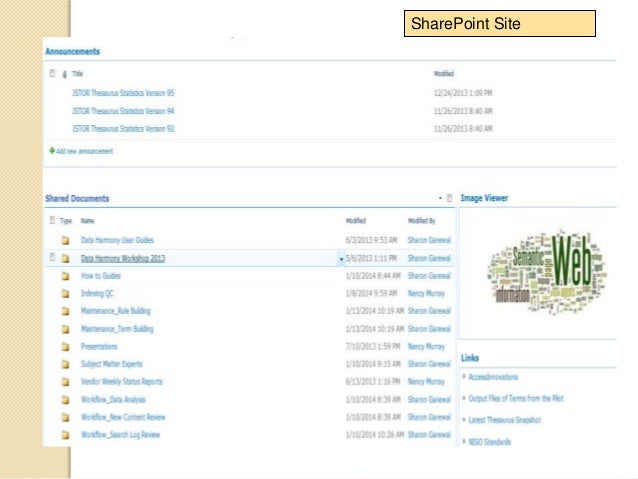Open the Subject Matter Experts folder link
Screen dimensions: 638x479
[x=111, y=364]
